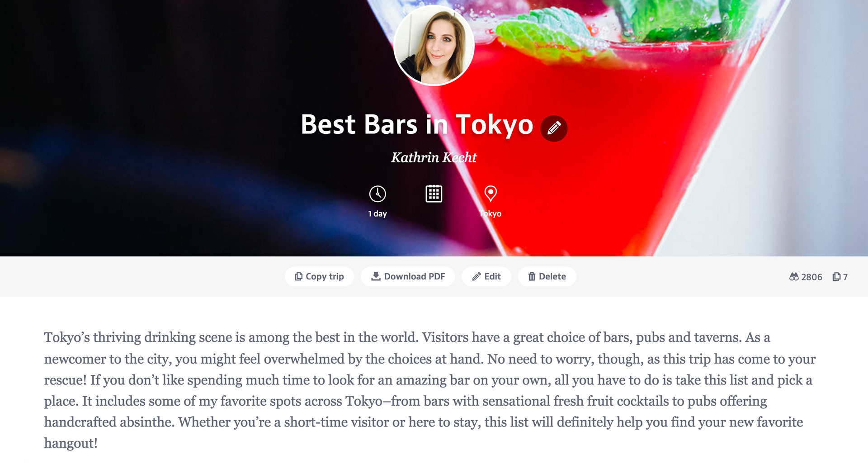Click the trip description paragraph
868x464 pixels.
point(429,390)
